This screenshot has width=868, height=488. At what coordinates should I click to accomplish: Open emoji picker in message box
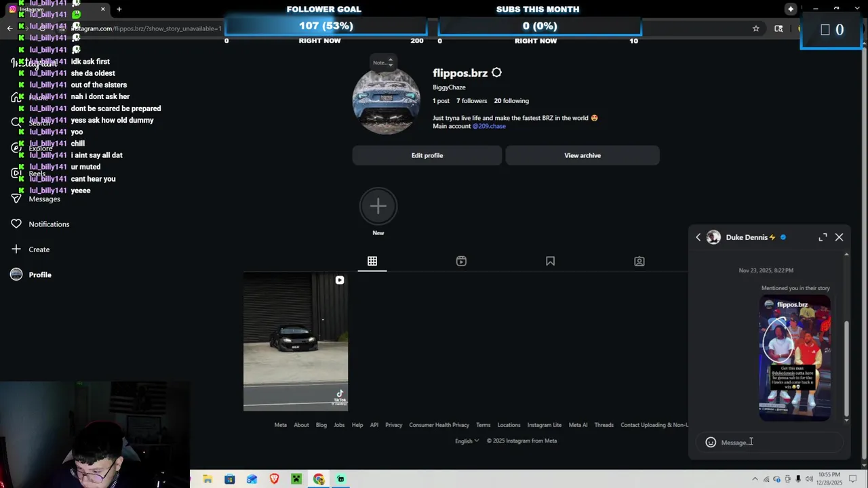click(711, 443)
